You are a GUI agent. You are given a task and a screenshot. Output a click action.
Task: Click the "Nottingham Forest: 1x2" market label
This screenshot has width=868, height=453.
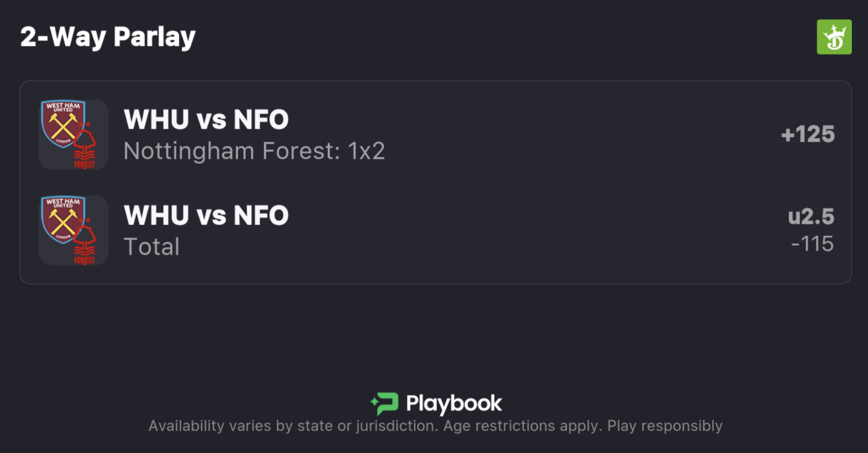[254, 151]
